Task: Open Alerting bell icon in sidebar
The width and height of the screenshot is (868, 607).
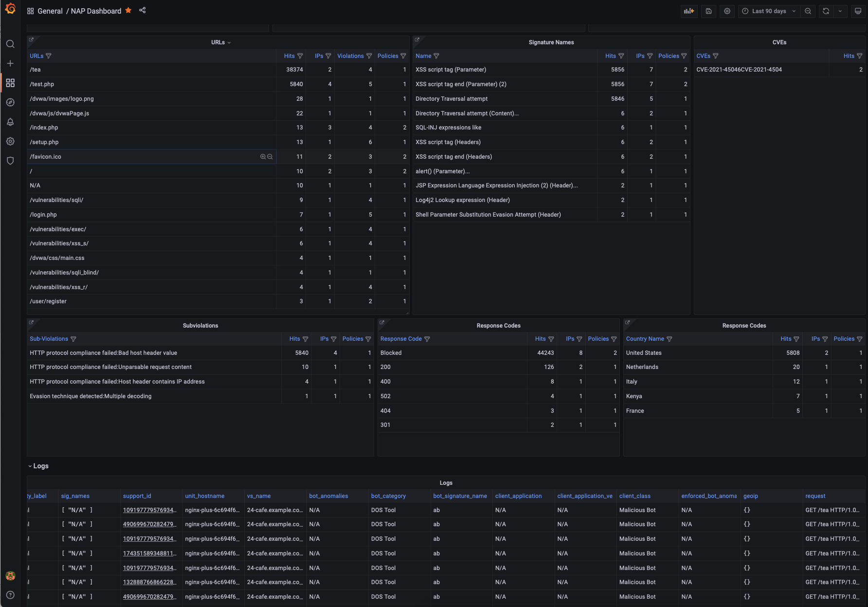Action: [x=10, y=122]
